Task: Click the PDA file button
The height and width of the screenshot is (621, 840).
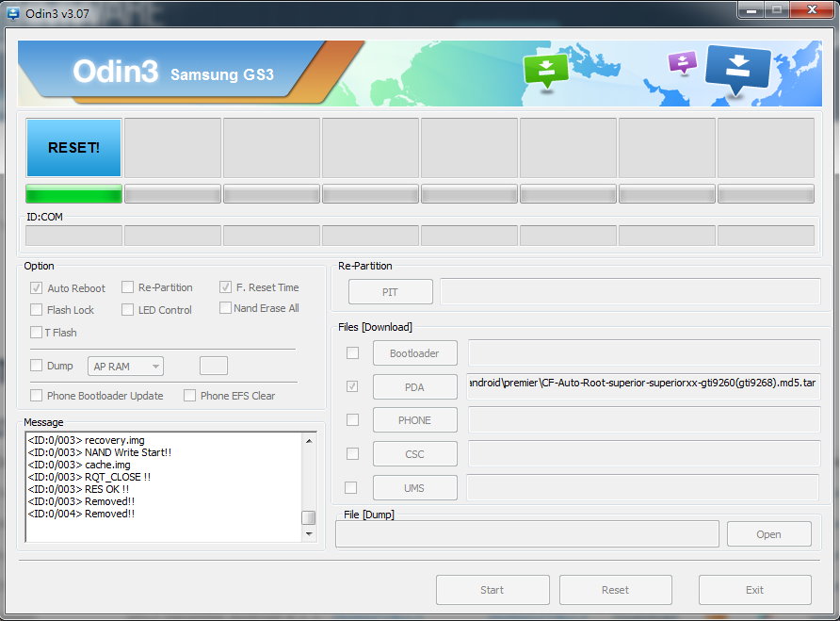Action: 415,386
